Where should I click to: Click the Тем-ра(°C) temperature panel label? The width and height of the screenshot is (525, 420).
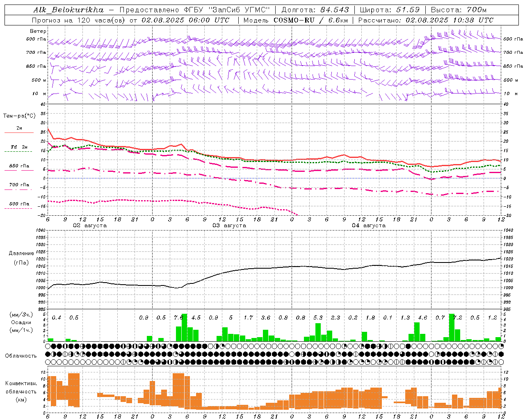[x=19, y=116]
